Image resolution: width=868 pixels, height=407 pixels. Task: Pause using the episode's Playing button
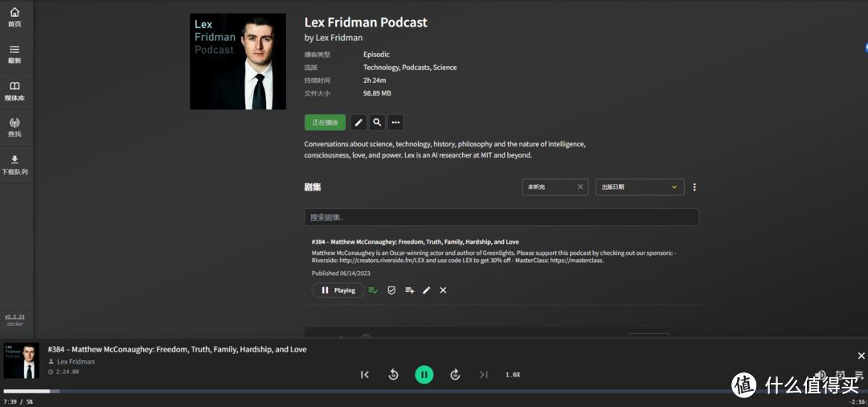click(x=338, y=290)
